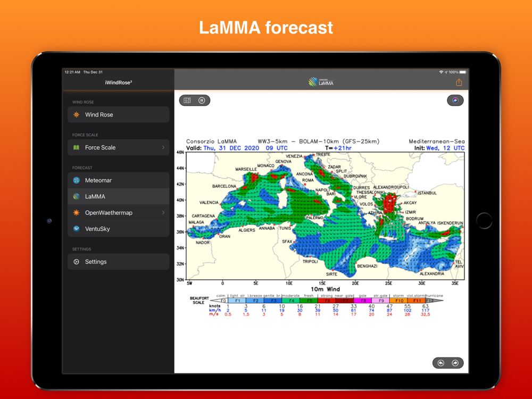This screenshot has width=532, height=399.
Task: Click the Wi-Fi icon in status bar
Action: pyautogui.click(x=441, y=72)
